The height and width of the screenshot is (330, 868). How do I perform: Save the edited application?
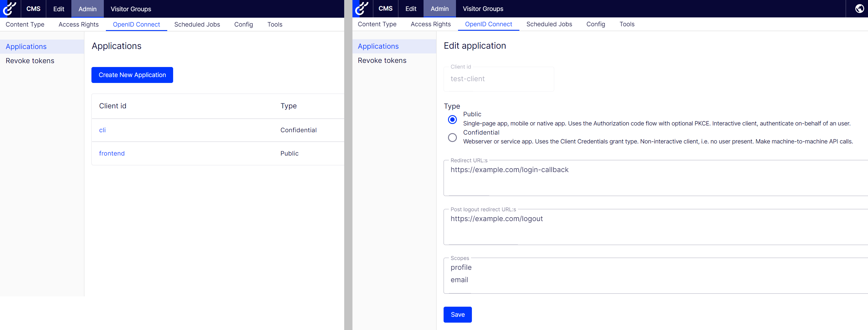(457, 314)
